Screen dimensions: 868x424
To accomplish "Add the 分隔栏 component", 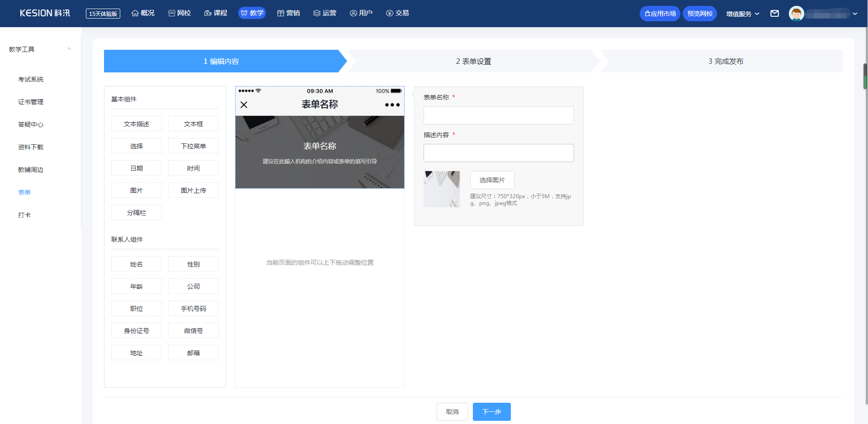I will pos(137,213).
